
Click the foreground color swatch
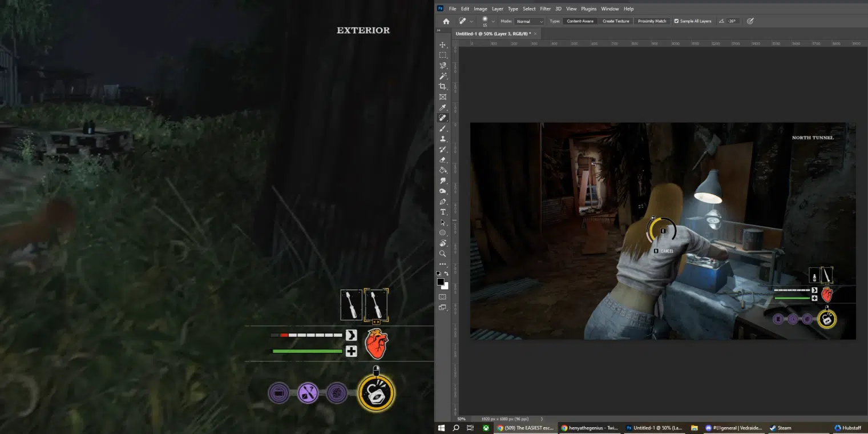pyautogui.click(x=440, y=282)
